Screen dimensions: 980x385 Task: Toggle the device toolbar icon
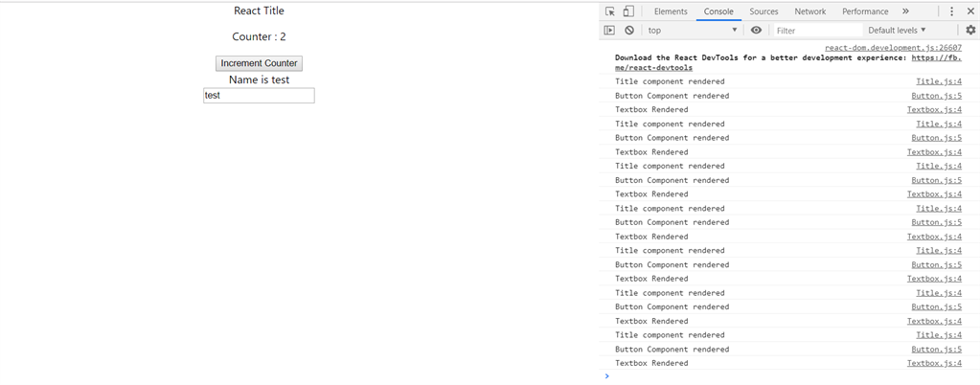tap(628, 11)
